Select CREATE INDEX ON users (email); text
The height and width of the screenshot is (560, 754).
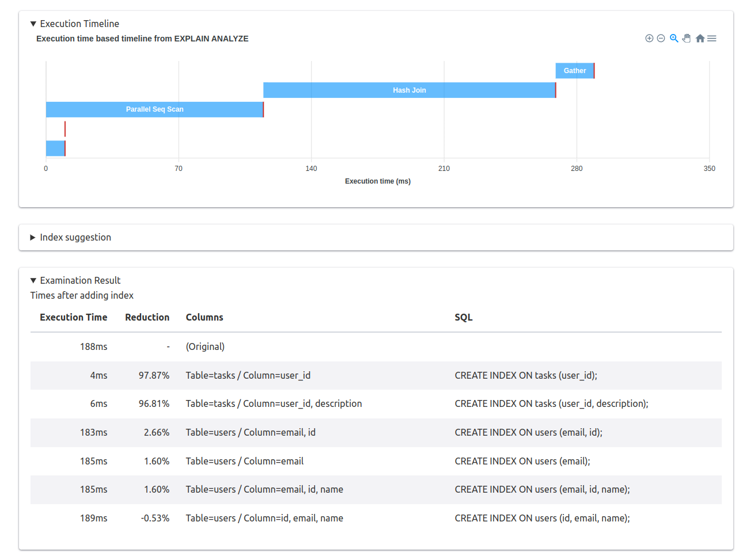pos(522,461)
